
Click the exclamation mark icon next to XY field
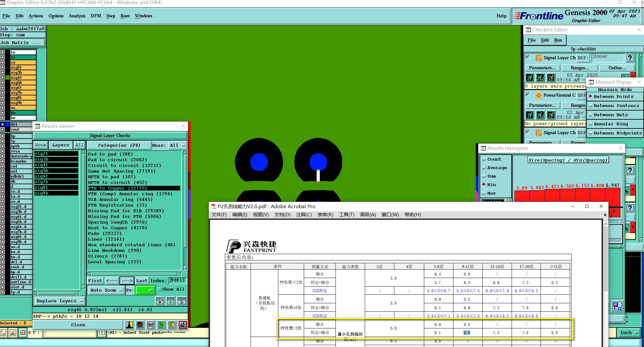[102, 333]
